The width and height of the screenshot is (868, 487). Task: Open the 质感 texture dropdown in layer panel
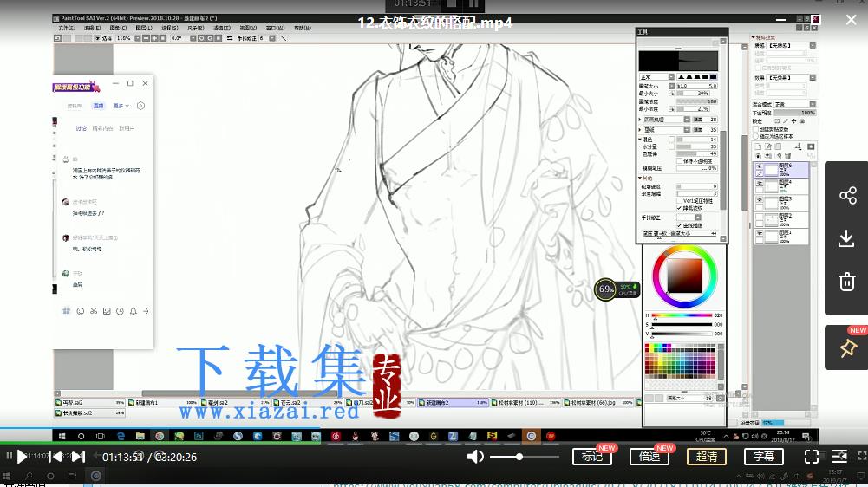tap(793, 45)
